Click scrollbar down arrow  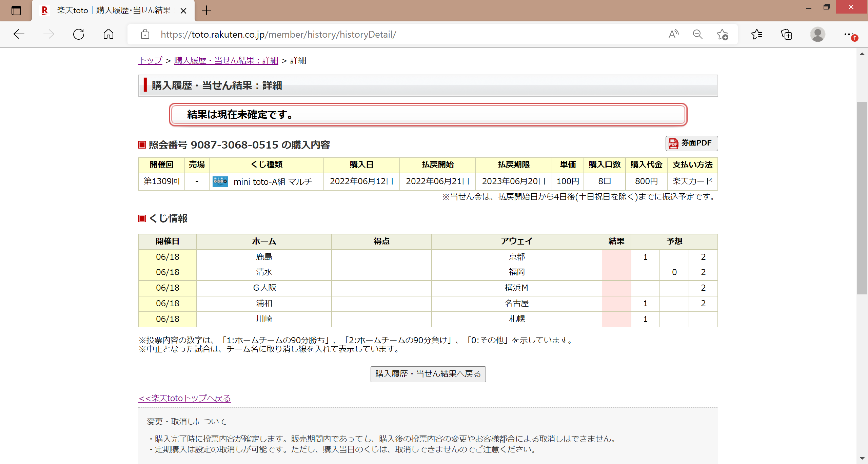[x=862, y=459]
